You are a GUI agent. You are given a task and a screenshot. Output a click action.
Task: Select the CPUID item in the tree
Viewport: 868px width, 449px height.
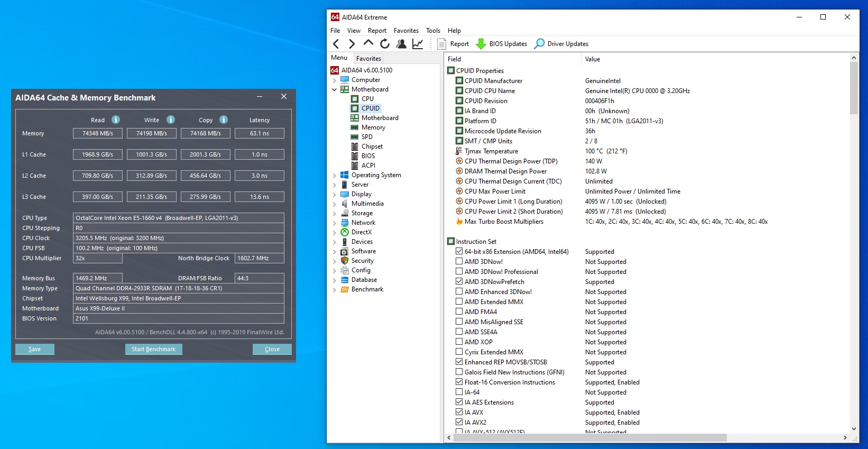pyautogui.click(x=371, y=108)
